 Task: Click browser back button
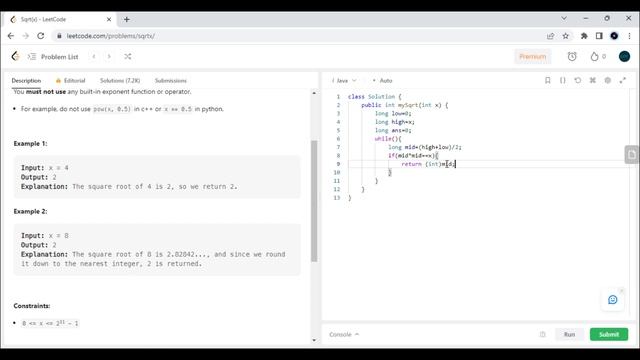pos(11,36)
